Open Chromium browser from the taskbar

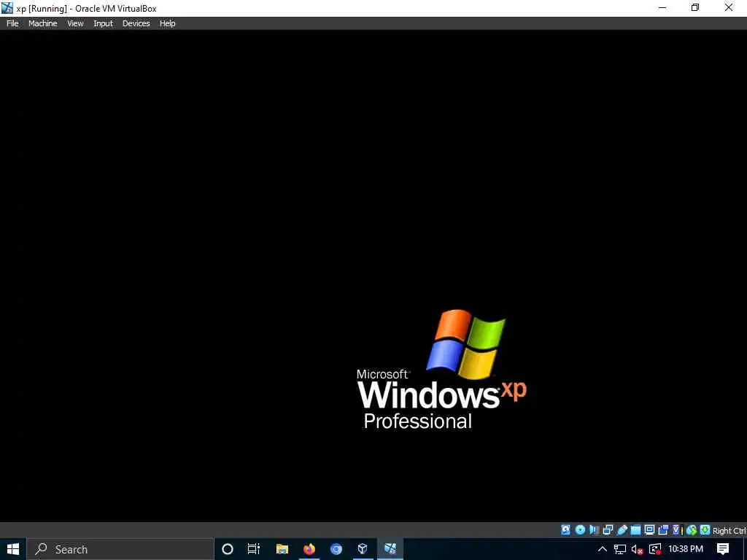[336, 549]
